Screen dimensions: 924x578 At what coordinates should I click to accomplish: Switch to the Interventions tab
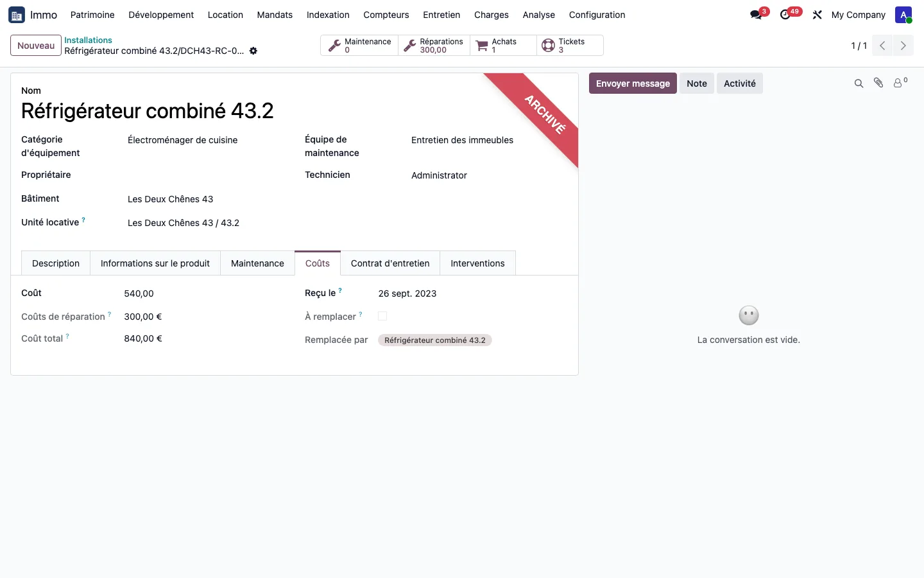tap(477, 263)
